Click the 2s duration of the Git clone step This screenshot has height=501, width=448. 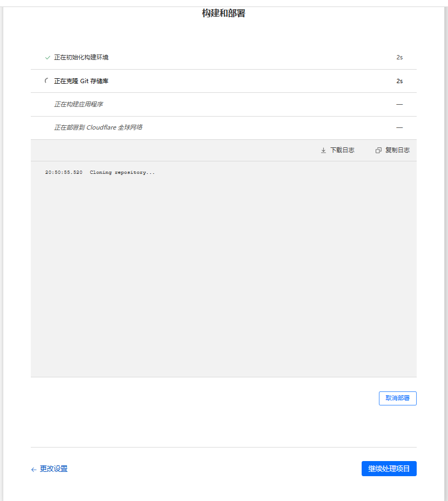(x=399, y=81)
